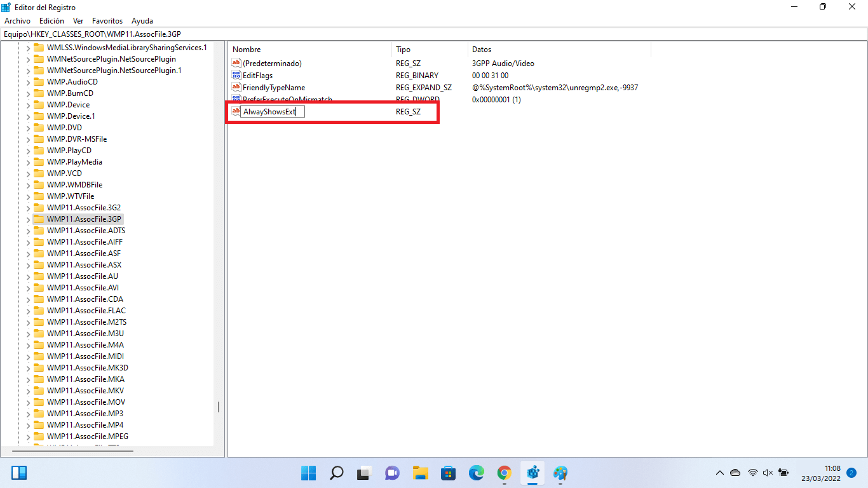
Task: Select the EditFlags binary value icon
Action: point(236,76)
